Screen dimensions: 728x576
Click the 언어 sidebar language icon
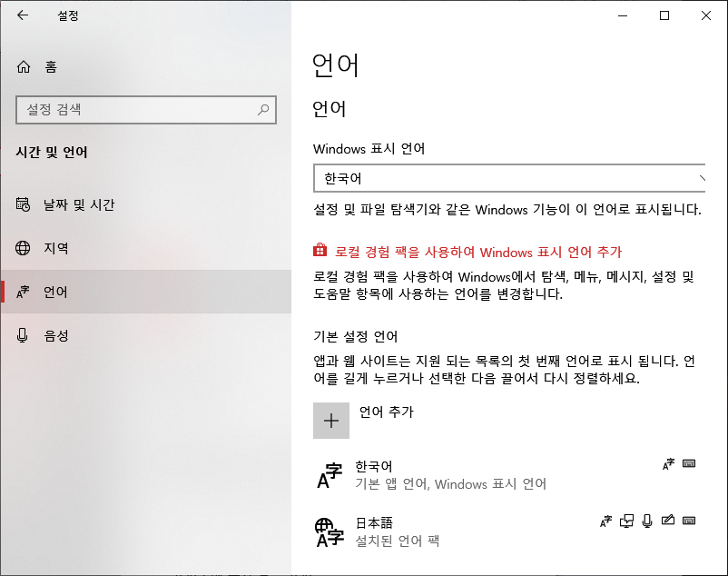coord(23,292)
